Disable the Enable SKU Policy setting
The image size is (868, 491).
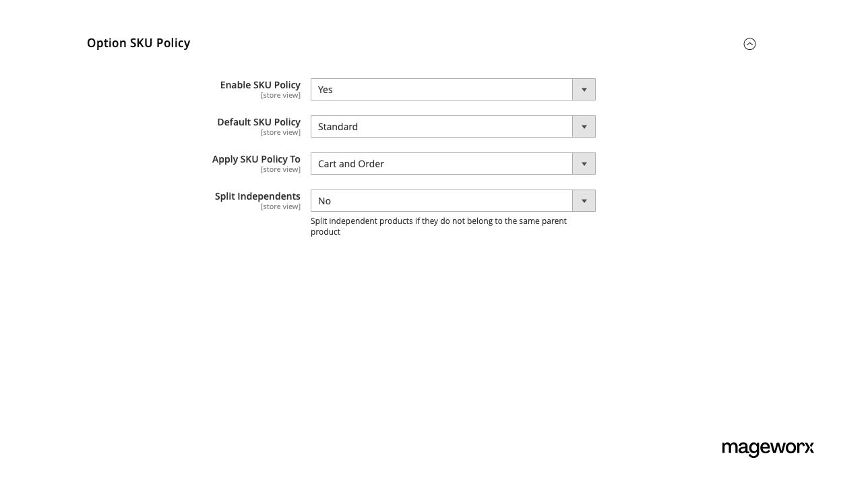point(441,89)
